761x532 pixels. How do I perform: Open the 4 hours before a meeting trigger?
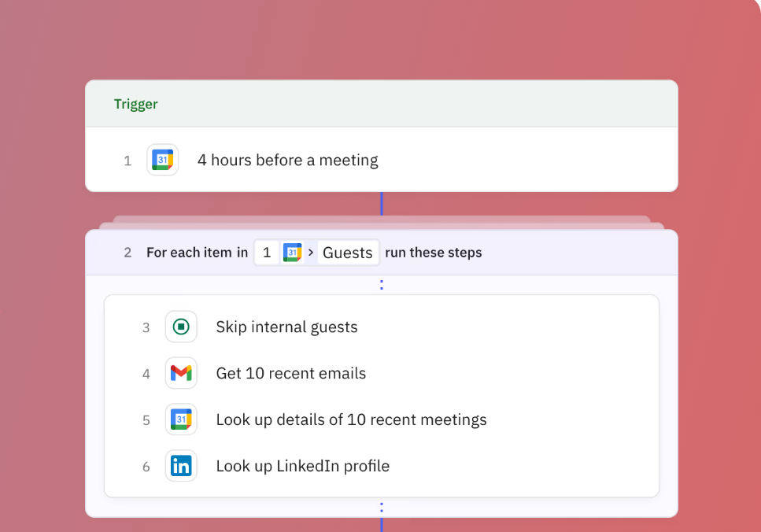[287, 160]
